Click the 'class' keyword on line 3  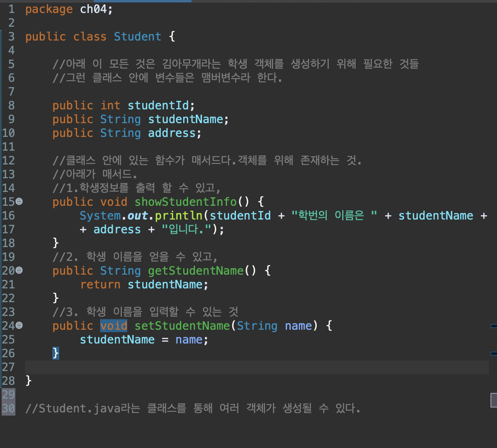pyautogui.click(x=90, y=36)
